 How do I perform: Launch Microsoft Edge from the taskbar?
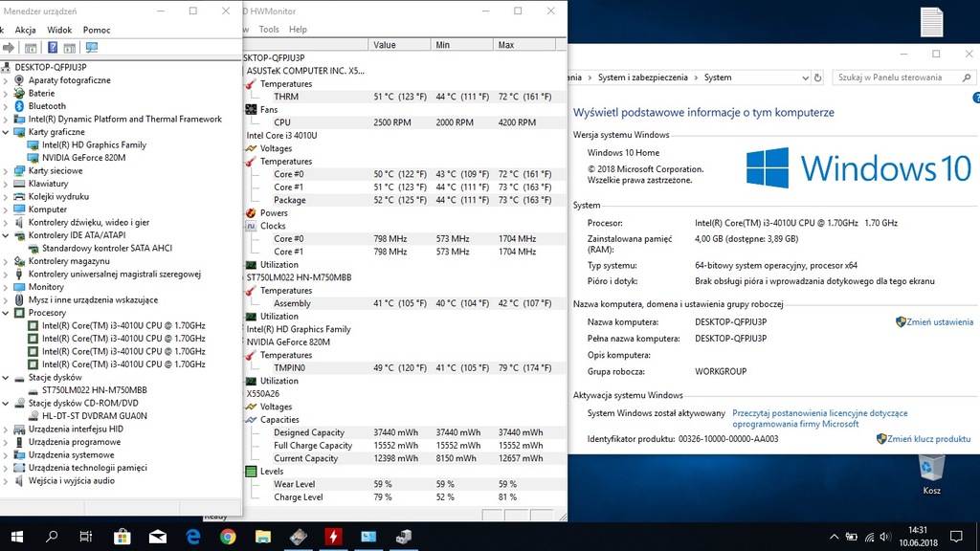coord(193,537)
